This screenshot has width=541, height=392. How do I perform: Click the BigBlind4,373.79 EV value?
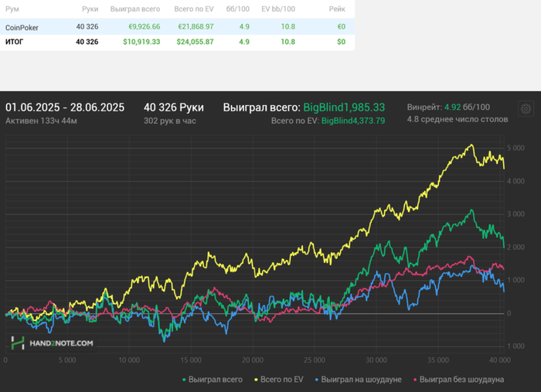click(353, 121)
